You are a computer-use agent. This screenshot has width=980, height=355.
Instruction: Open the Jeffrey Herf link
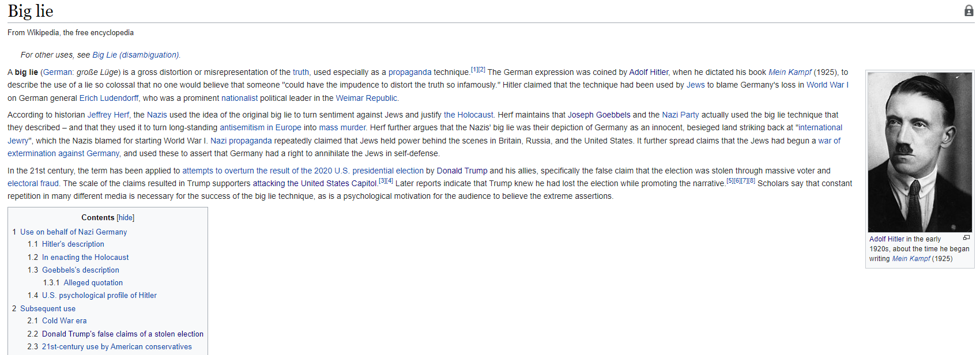[108, 115]
